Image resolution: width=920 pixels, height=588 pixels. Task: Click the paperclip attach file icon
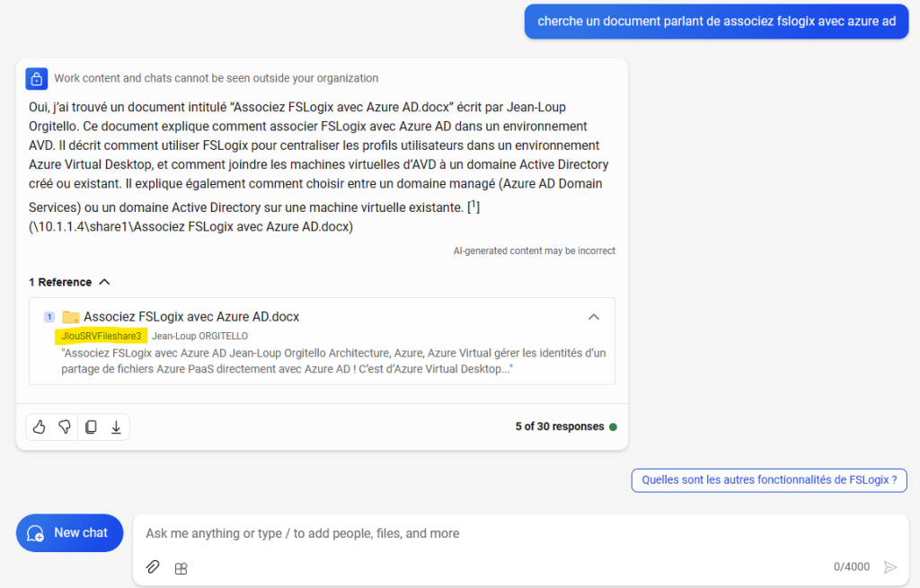[153, 566]
